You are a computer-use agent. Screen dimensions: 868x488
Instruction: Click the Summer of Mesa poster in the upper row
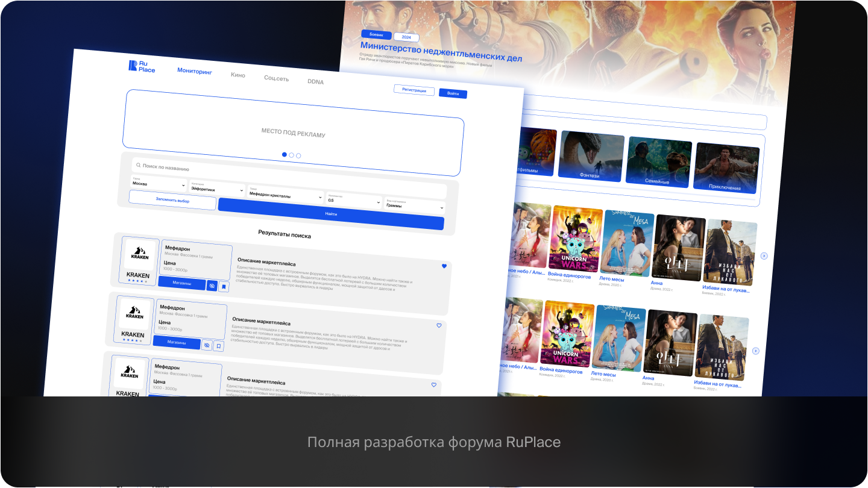point(627,243)
